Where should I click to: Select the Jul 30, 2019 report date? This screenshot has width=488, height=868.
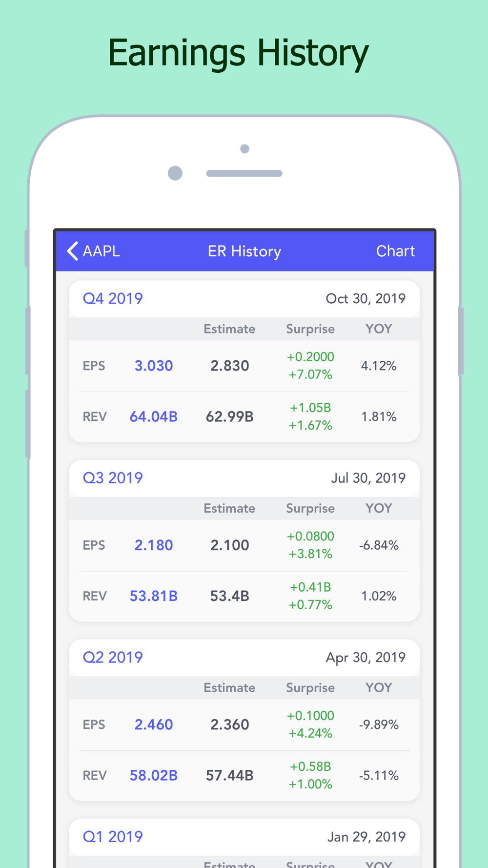368,478
